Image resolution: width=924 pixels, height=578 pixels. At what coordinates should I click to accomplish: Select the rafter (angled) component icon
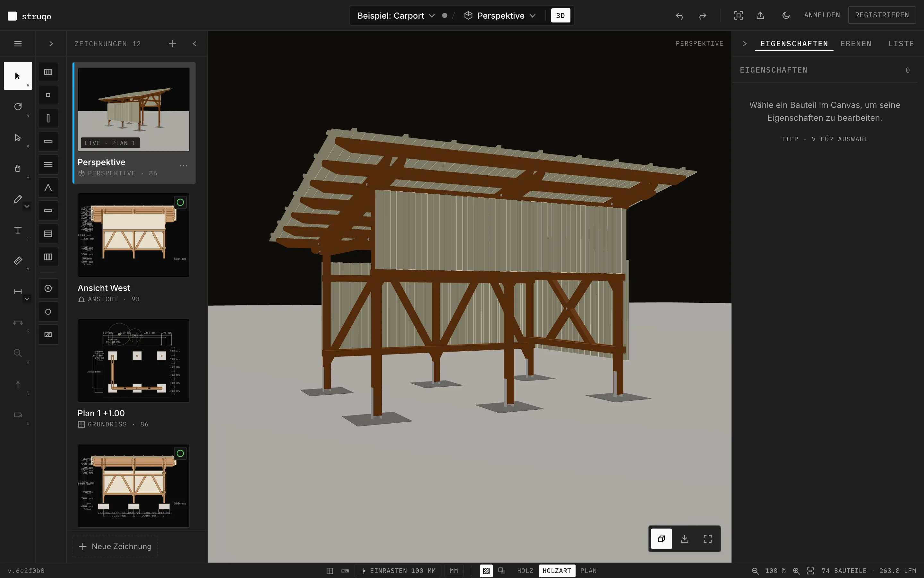click(48, 188)
